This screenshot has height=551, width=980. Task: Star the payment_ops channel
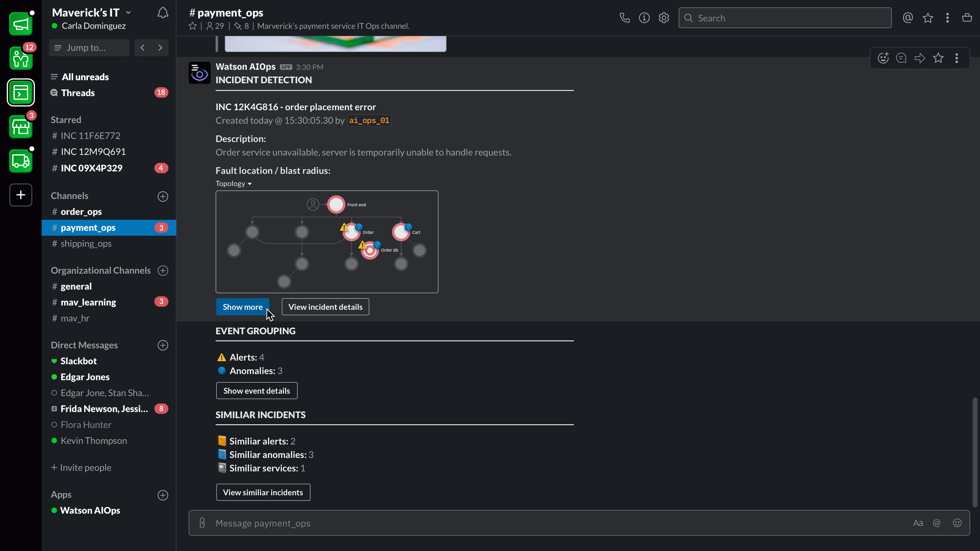pos(193,26)
